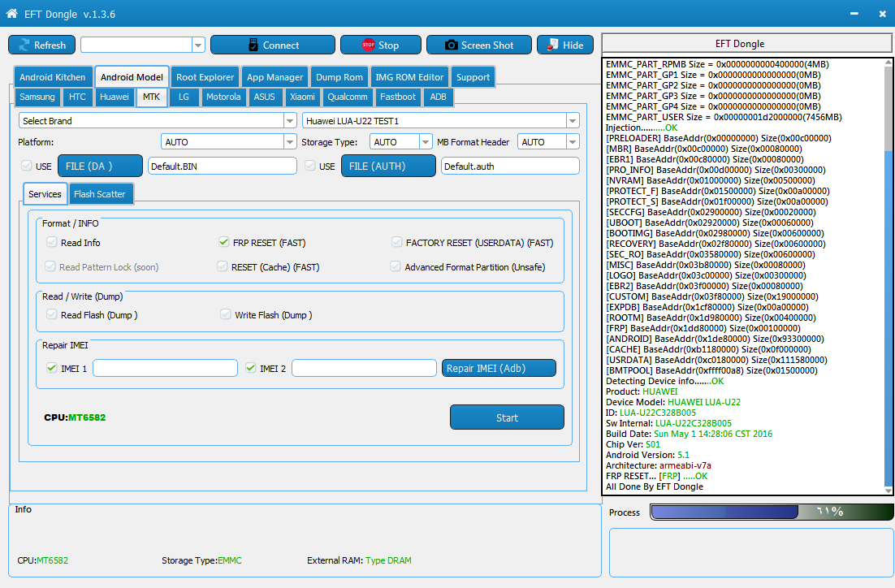Minimize the EFT Dongle window
Image resolution: width=895 pixels, height=588 pixels.
[854, 13]
